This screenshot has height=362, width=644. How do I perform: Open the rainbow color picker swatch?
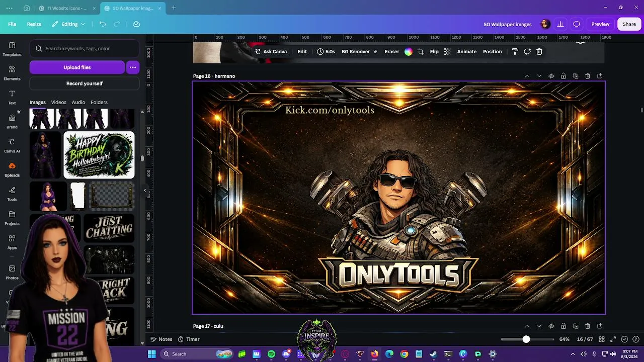pyautogui.click(x=408, y=52)
